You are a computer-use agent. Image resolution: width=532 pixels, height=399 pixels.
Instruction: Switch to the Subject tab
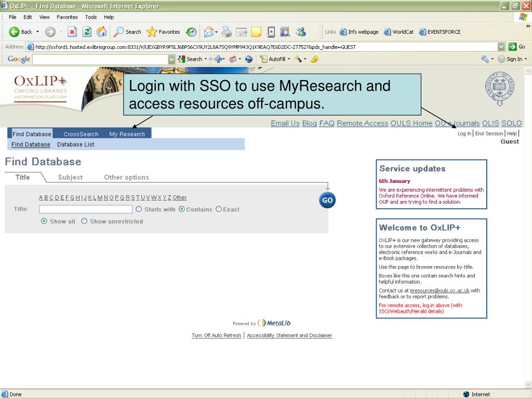click(70, 177)
